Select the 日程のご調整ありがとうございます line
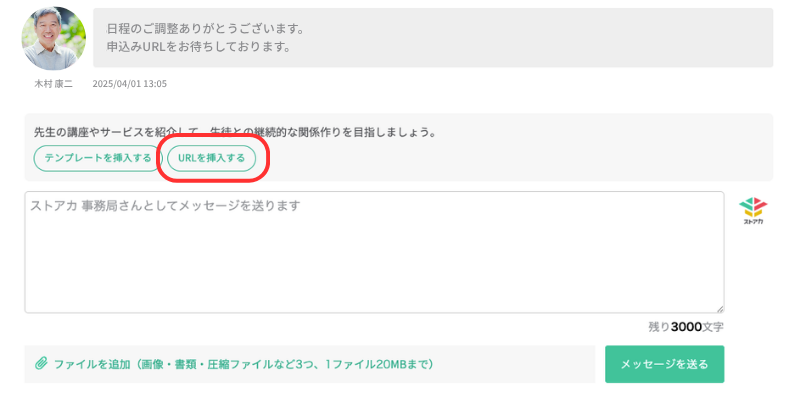This screenshot has height=400, width=800. 206,29
